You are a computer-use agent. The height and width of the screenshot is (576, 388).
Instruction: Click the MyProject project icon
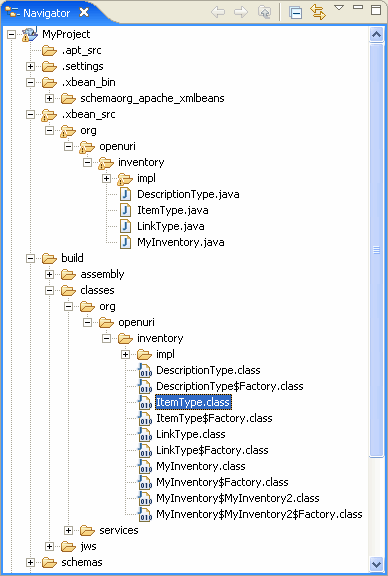(x=29, y=34)
